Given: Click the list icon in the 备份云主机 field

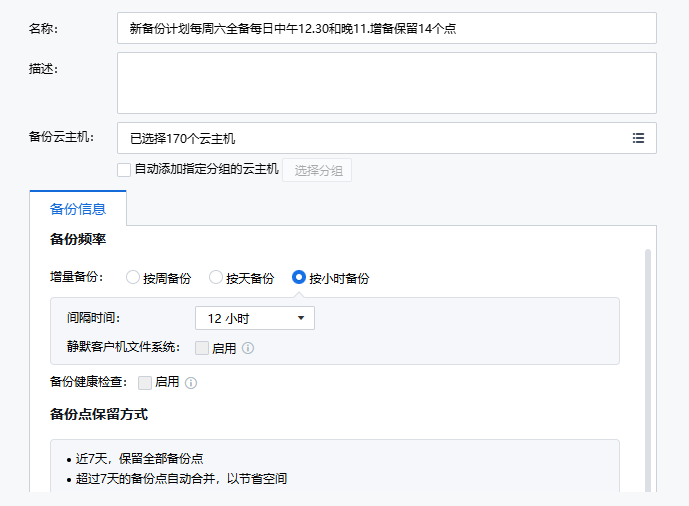Looking at the screenshot, I should click(x=638, y=138).
